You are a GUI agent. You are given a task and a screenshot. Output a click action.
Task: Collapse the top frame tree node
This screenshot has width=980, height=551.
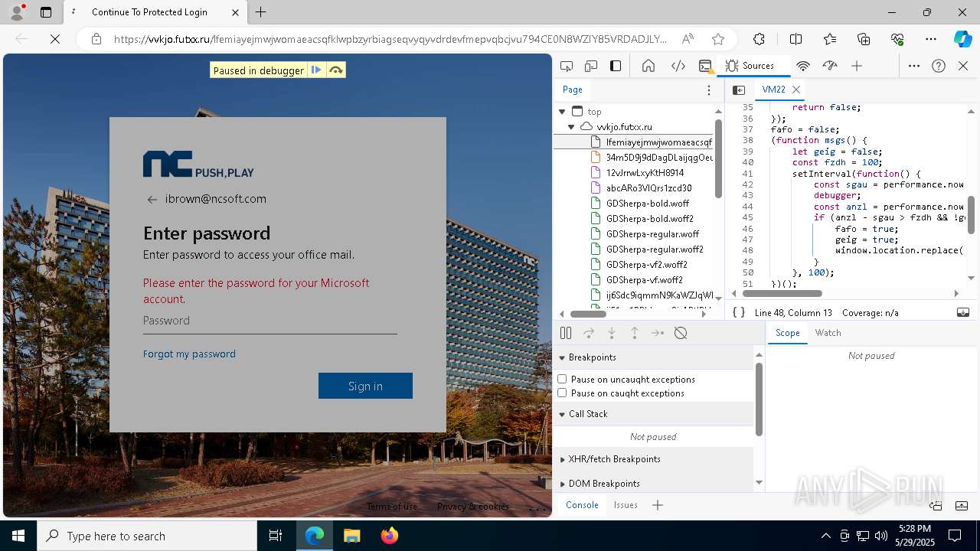563,112
